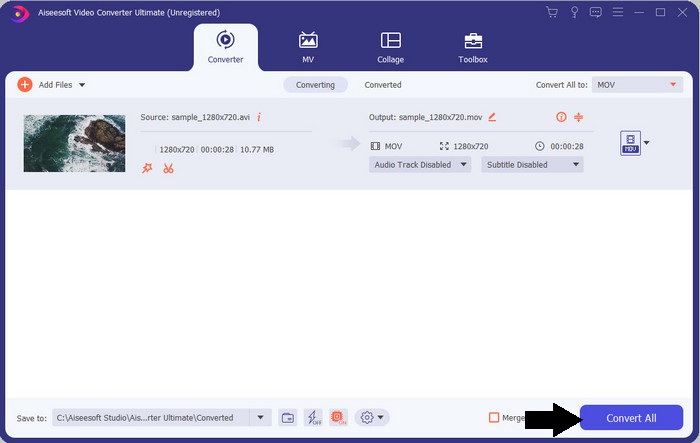Image resolution: width=700 pixels, height=443 pixels.
Task: Switch to the Toolbox tab
Action: point(473,47)
